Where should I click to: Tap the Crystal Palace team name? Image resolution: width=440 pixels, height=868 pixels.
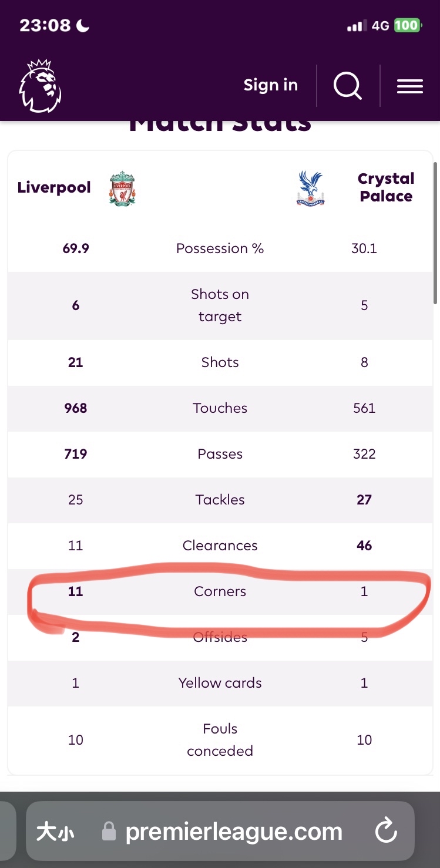pos(386,187)
